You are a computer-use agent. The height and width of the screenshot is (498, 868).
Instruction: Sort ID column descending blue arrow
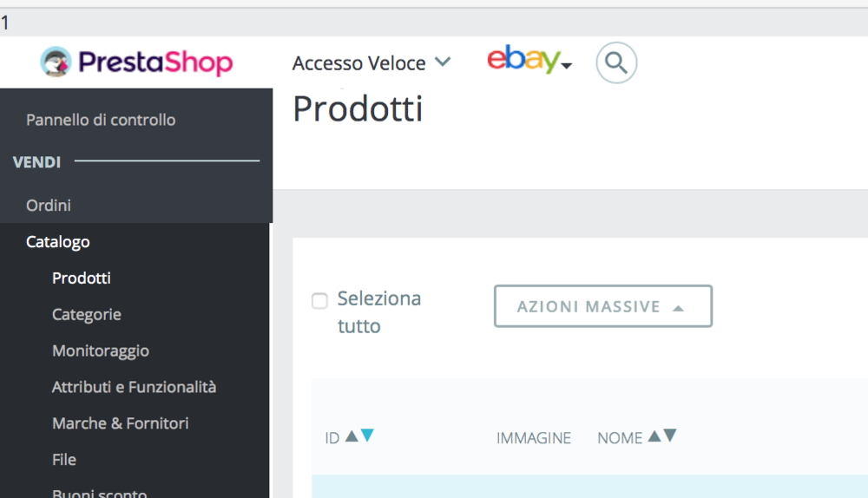tap(367, 436)
